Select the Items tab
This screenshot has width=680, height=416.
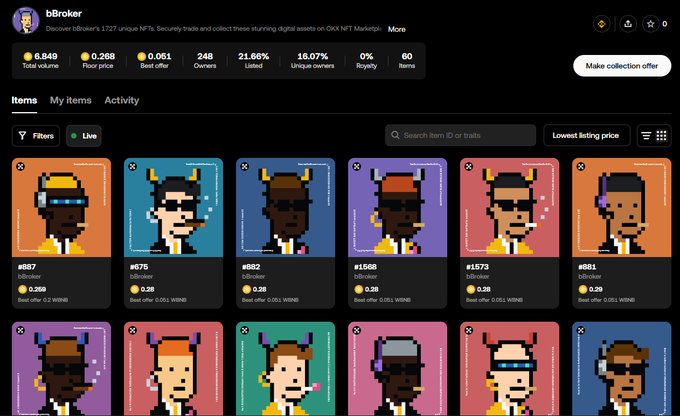click(x=24, y=100)
